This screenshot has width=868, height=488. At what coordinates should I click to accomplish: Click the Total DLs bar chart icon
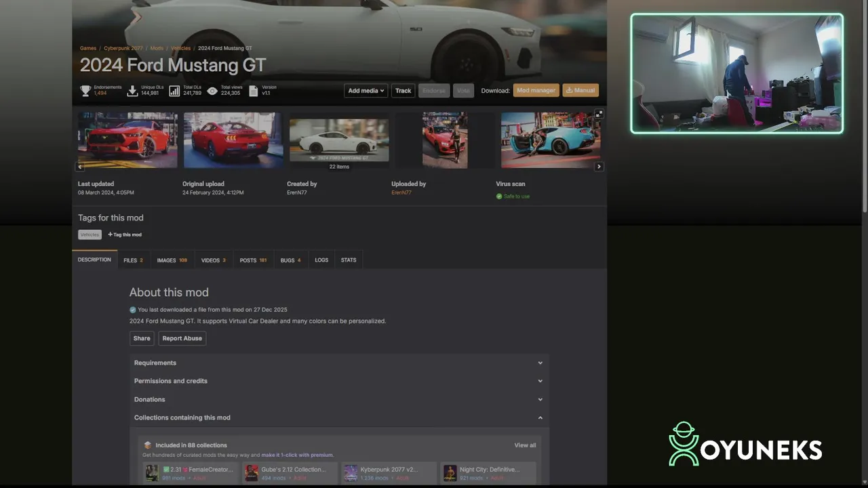coord(174,90)
